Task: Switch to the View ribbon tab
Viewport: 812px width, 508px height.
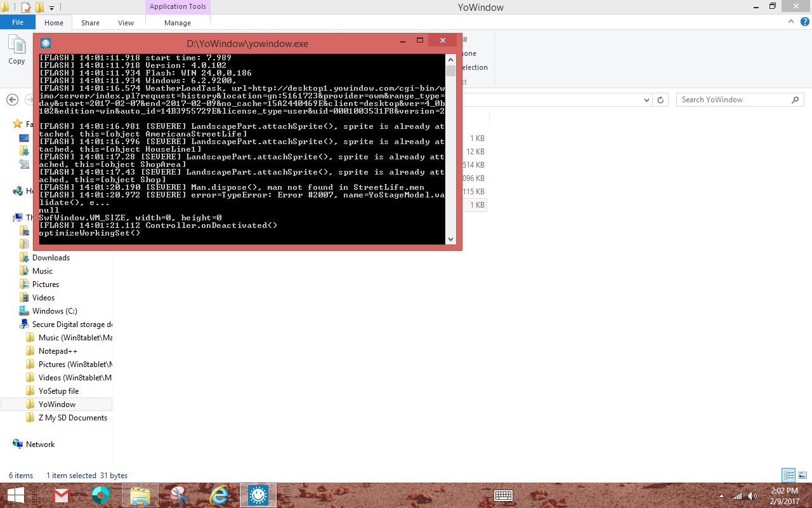Action: coord(126,23)
